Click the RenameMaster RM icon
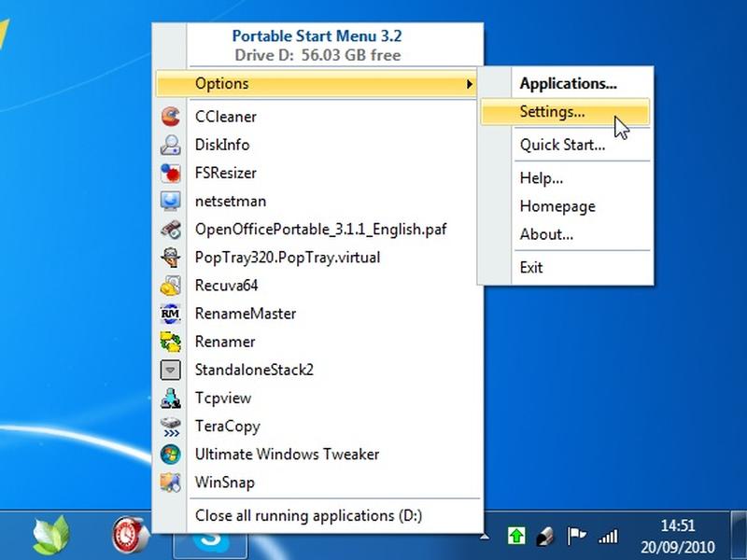The width and height of the screenshot is (747, 560). click(x=171, y=314)
